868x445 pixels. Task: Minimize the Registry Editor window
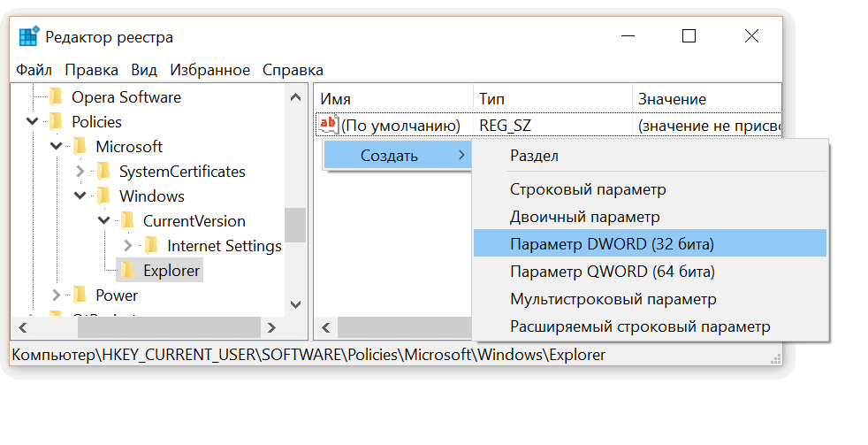(x=628, y=36)
